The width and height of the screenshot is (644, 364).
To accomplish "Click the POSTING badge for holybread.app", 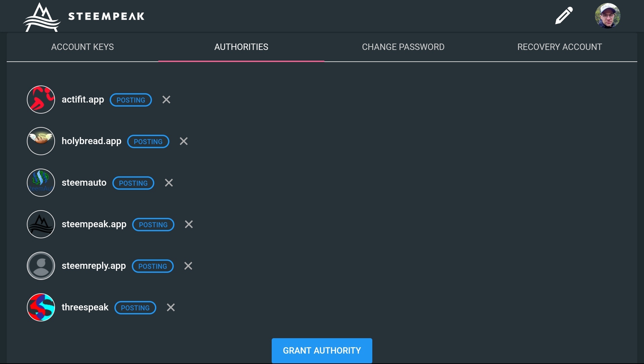I will (148, 141).
